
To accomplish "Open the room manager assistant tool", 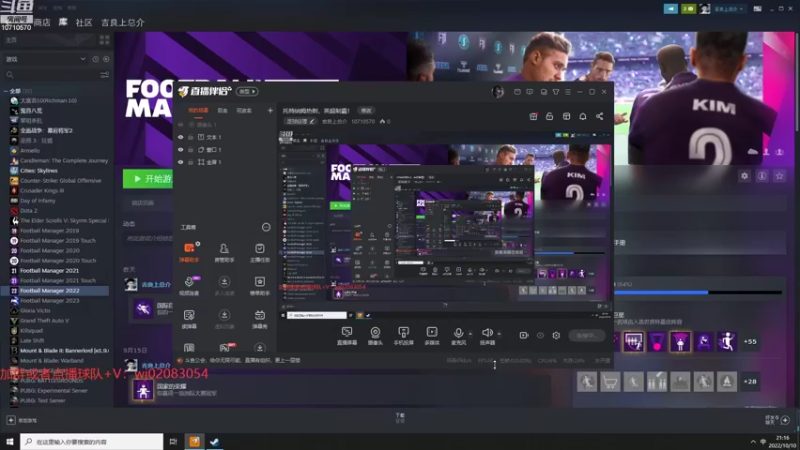I will (x=224, y=252).
